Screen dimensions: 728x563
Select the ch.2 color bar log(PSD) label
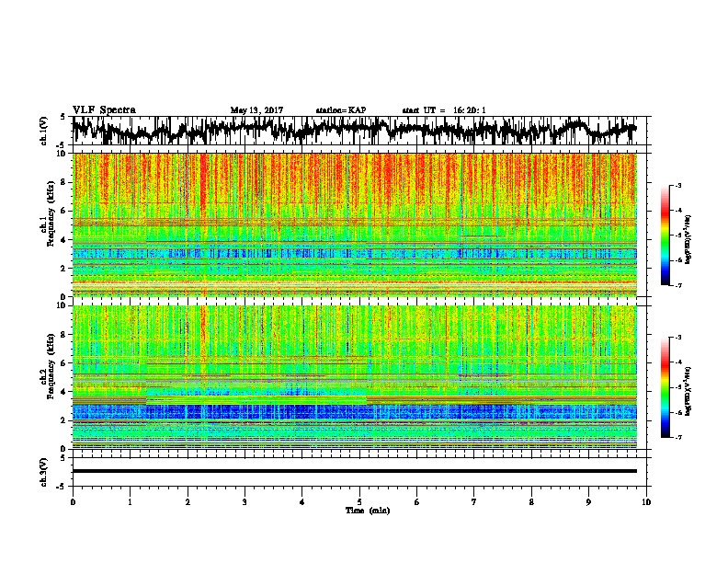pos(688,390)
